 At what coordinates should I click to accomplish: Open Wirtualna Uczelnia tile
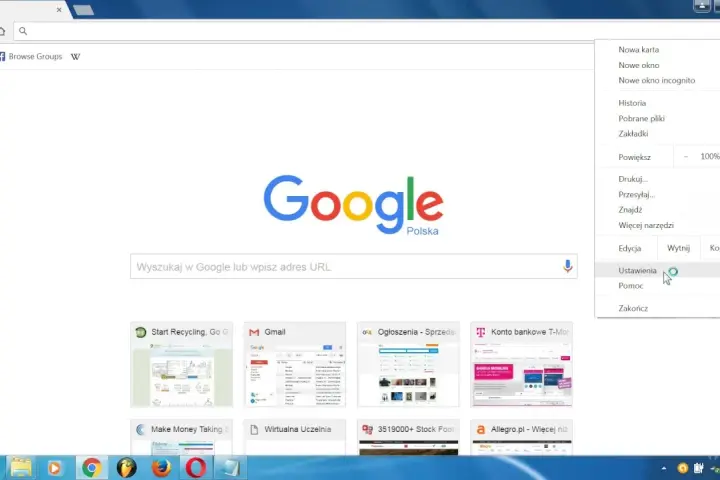(x=295, y=437)
